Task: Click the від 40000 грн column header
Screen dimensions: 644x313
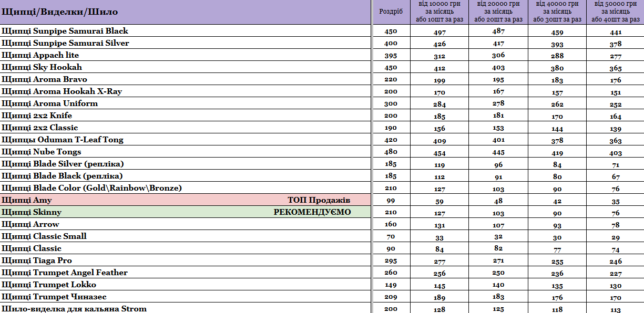Action: tap(557, 12)
